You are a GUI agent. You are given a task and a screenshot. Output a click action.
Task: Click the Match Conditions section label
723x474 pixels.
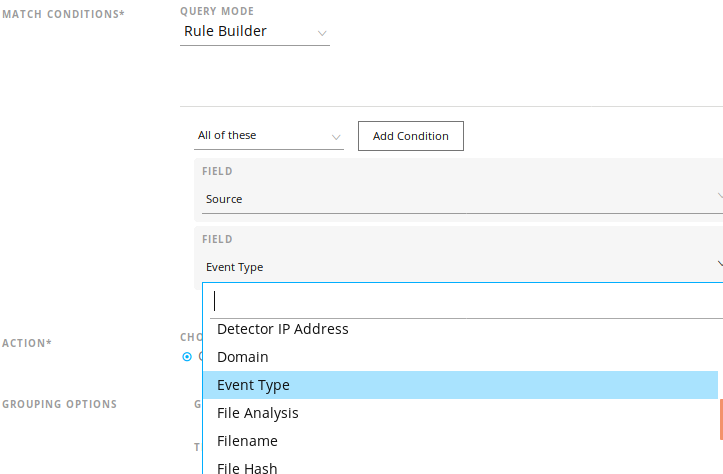64,14
